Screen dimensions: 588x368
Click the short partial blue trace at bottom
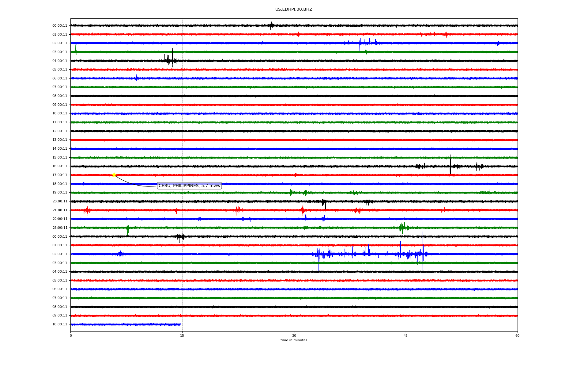[x=126, y=324]
